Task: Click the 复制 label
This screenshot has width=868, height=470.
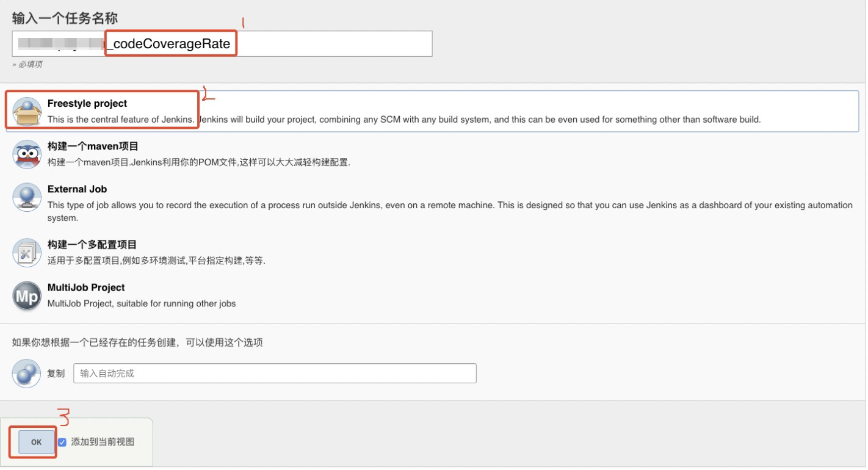Action: tap(56, 374)
